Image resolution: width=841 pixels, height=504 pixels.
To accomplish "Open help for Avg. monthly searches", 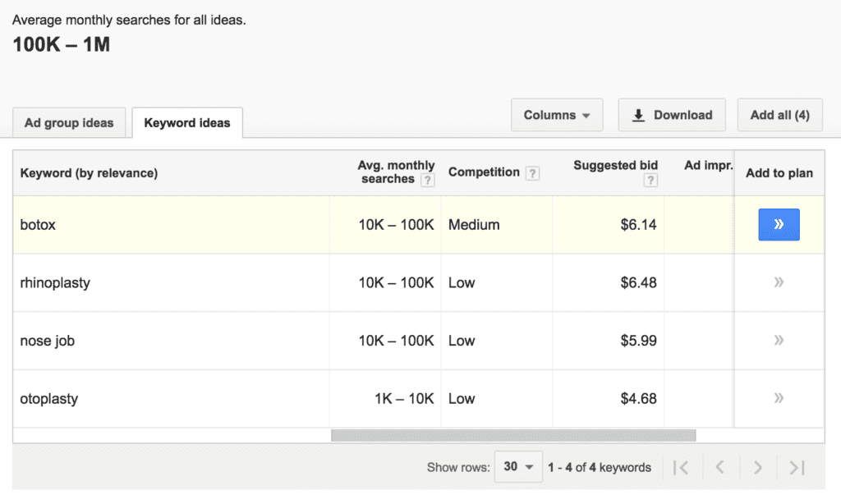I will 427,180.
